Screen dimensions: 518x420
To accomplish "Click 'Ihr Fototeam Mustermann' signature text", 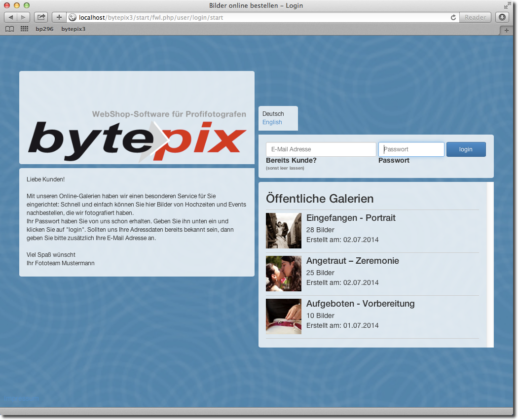I will coord(61,263).
